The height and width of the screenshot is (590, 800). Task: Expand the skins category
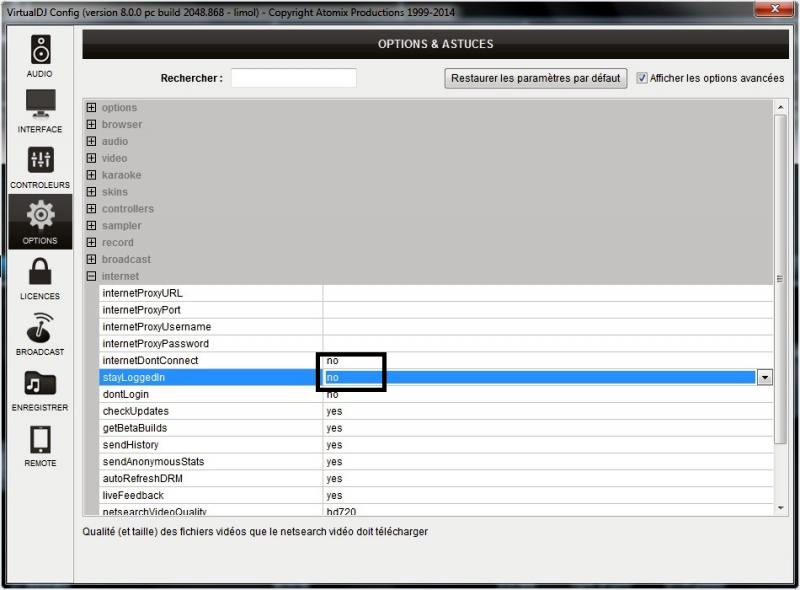coord(91,191)
